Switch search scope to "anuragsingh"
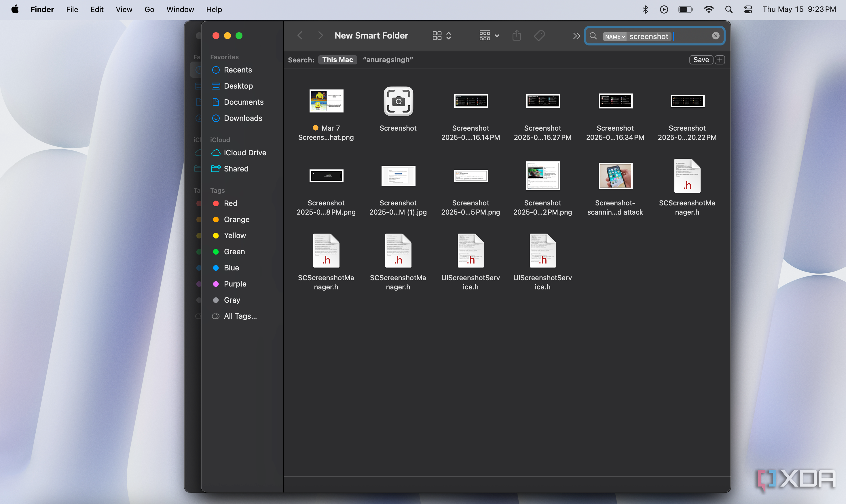Screen dimensions: 846x504 [388, 60]
